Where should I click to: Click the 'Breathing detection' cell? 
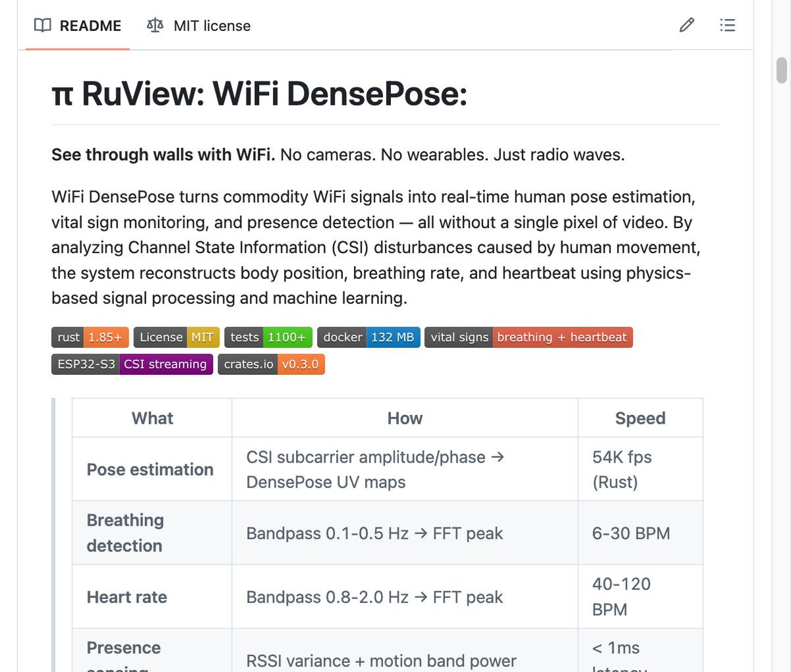pyautogui.click(x=152, y=533)
